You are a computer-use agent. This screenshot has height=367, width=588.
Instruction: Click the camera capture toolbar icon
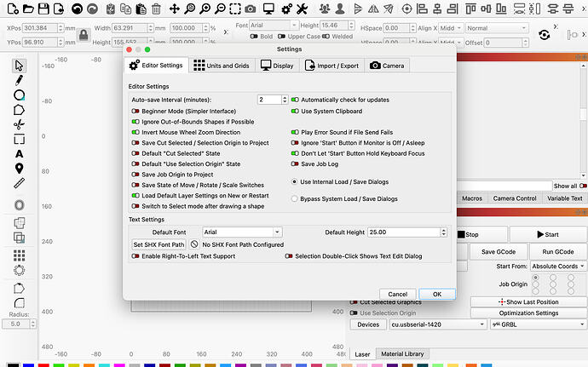click(x=249, y=9)
